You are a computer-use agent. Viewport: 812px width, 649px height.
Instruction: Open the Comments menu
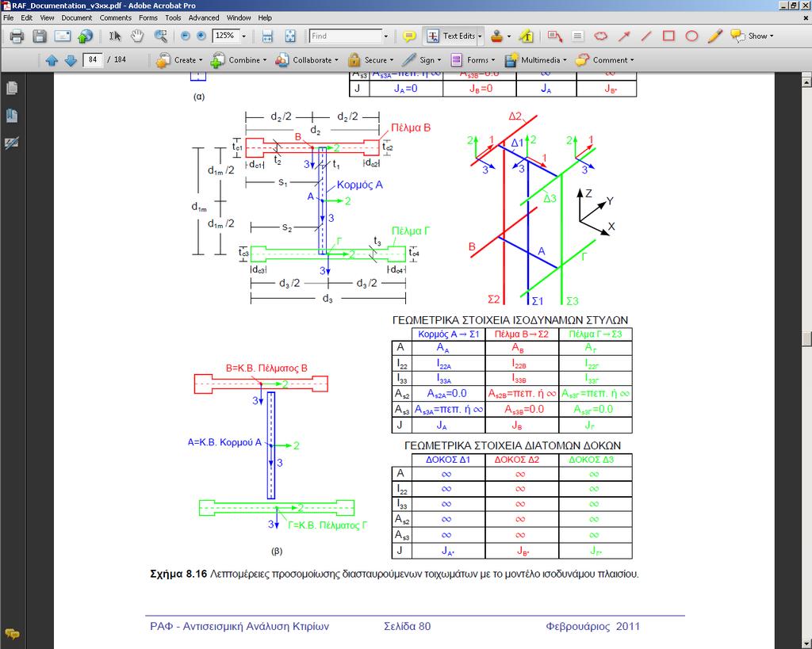(x=116, y=17)
